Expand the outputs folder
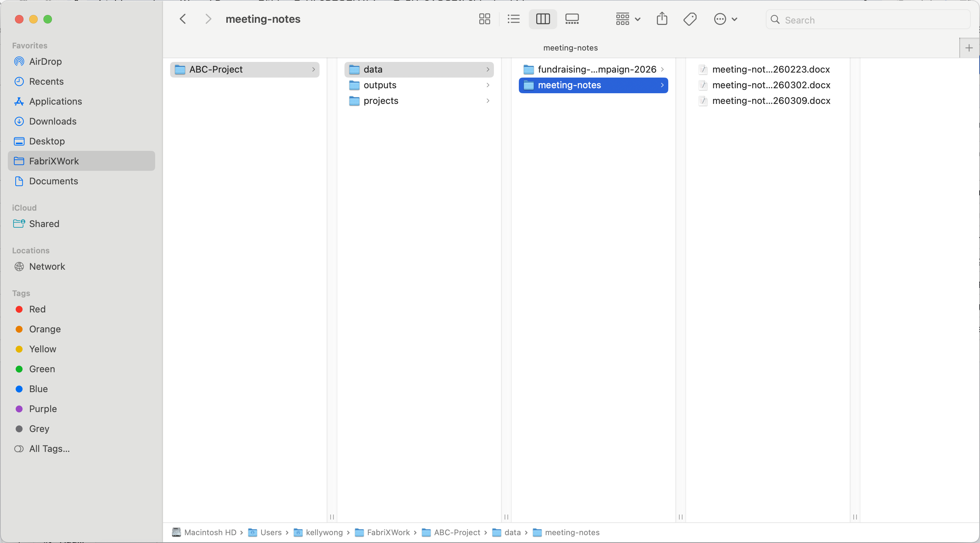Screen dimensions: 980x543 coord(380,85)
